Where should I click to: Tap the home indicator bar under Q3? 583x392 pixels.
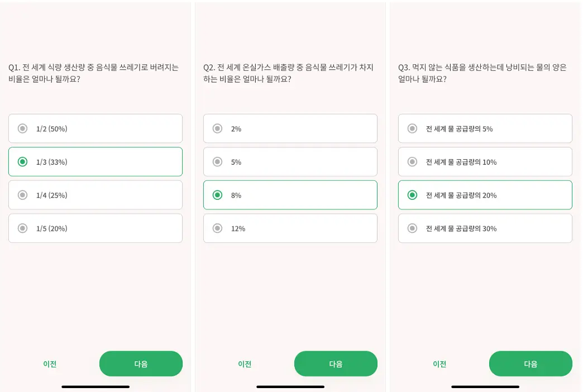click(x=485, y=387)
